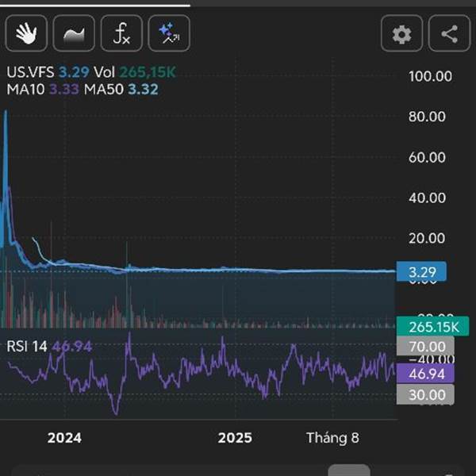This screenshot has width=476, height=476.
Task: Click the US.VFS symbol label
Action: coord(30,72)
